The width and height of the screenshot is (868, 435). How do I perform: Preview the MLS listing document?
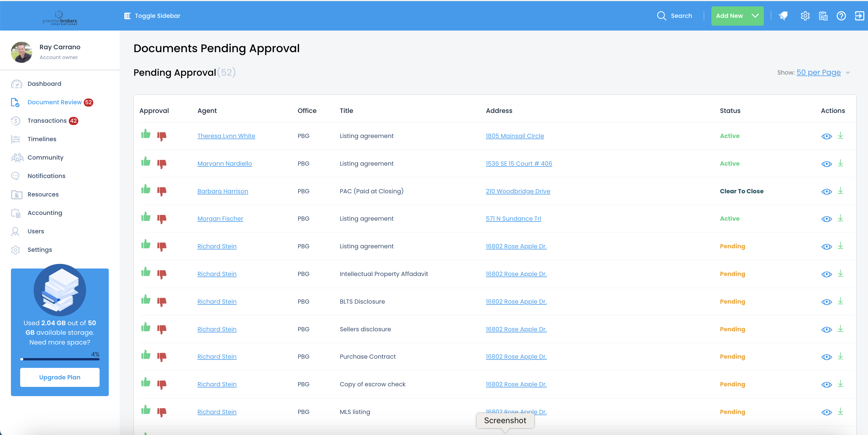(826, 412)
